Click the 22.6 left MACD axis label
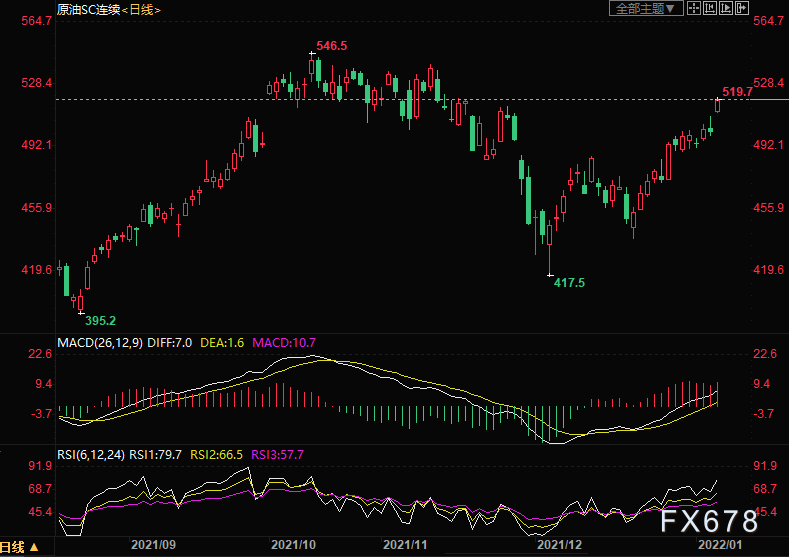The width and height of the screenshot is (789, 557). pyautogui.click(x=40, y=354)
